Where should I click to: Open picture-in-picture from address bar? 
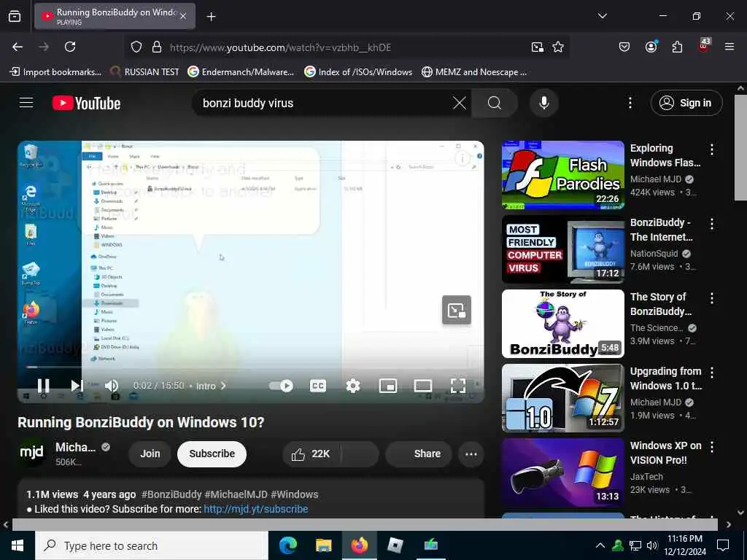[538, 47]
